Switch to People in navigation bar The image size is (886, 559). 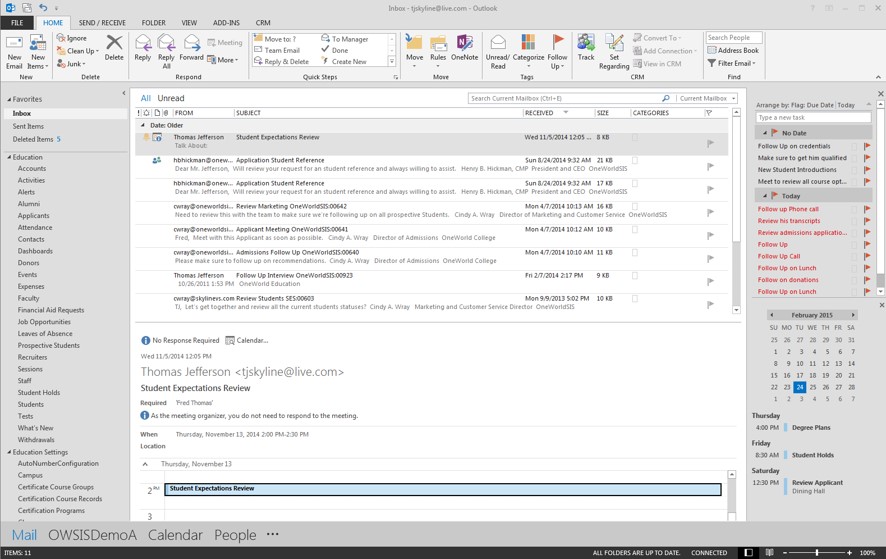coord(235,535)
